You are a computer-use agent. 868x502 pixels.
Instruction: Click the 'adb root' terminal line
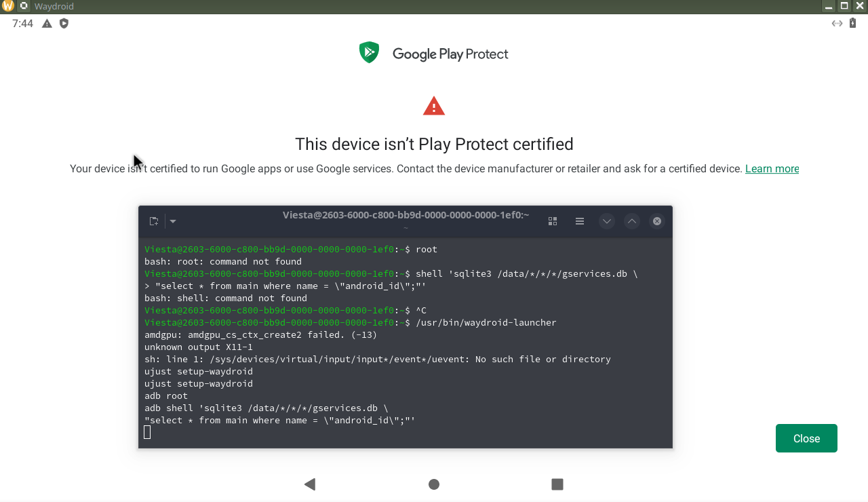(166, 396)
